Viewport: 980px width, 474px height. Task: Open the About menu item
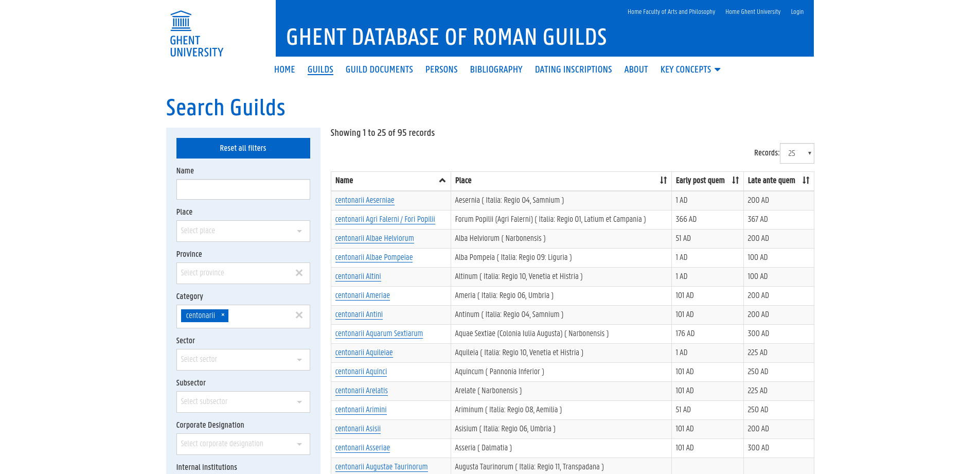[636, 69]
